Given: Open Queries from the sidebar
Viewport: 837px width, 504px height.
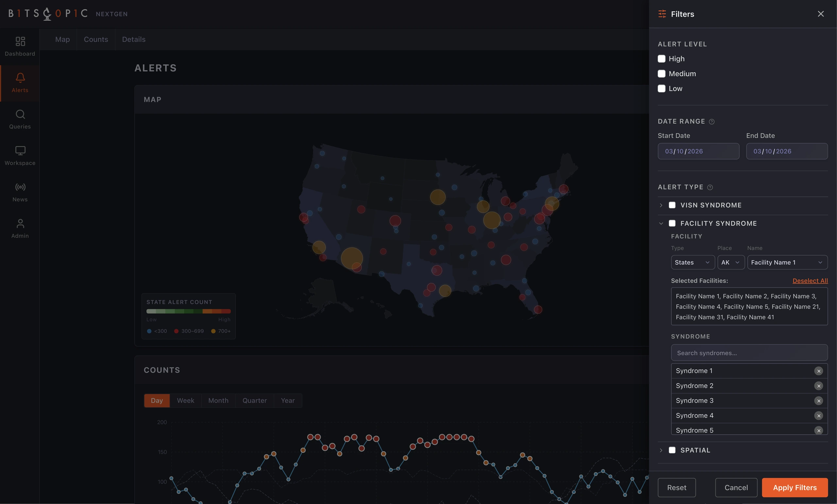Looking at the screenshot, I should pos(20,114).
